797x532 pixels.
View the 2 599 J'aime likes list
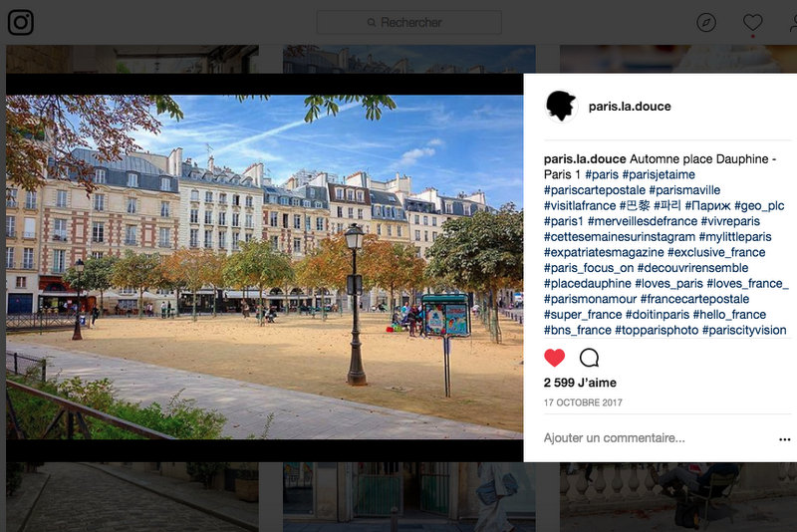pos(580,383)
